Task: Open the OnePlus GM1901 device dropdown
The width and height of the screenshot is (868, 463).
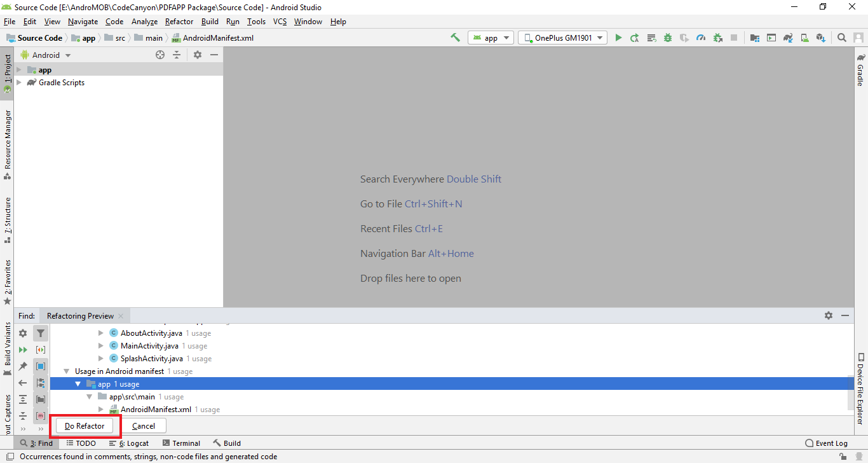Action: click(562, 38)
